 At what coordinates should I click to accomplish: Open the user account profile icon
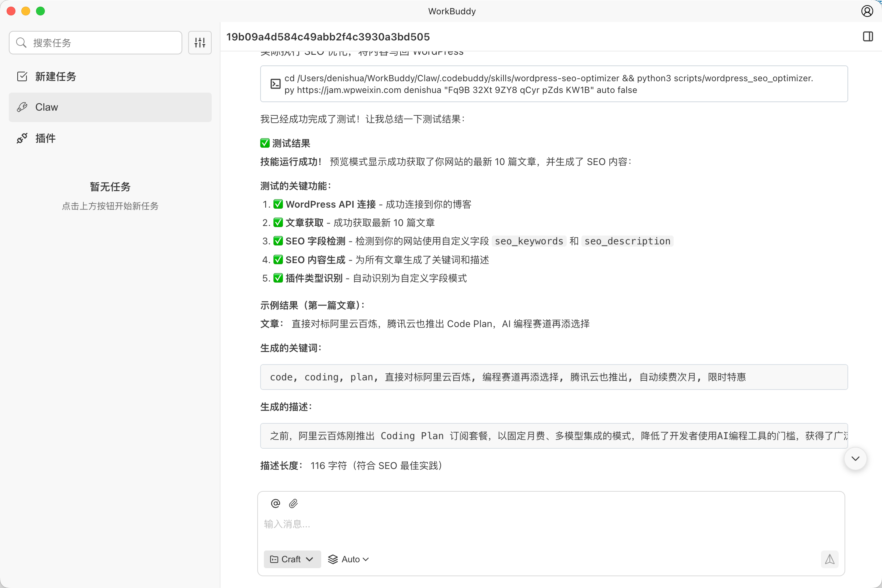[867, 11]
